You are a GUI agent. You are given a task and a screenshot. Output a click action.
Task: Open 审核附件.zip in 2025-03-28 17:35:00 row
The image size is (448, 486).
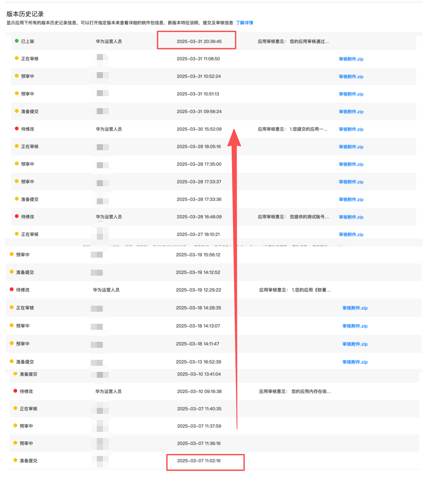pos(351,164)
